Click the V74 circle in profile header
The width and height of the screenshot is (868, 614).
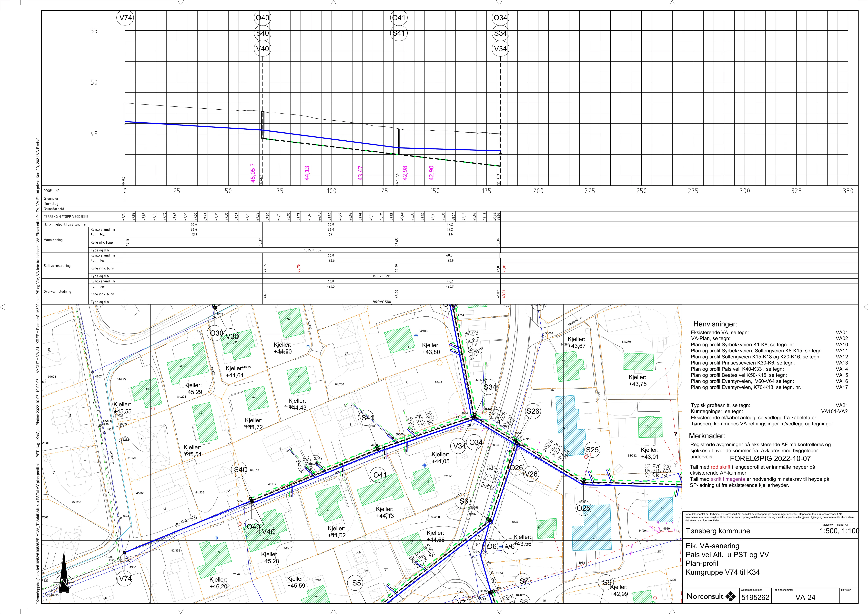[125, 18]
